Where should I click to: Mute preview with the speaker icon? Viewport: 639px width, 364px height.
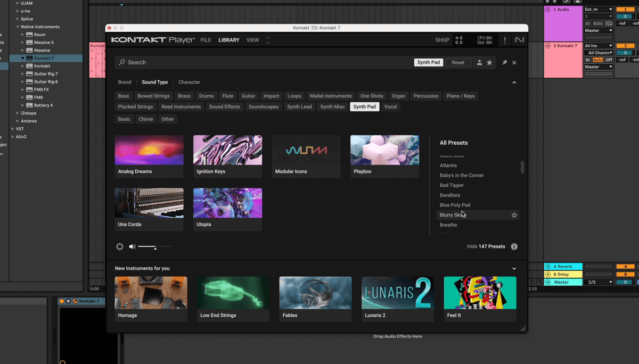[133, 246]
